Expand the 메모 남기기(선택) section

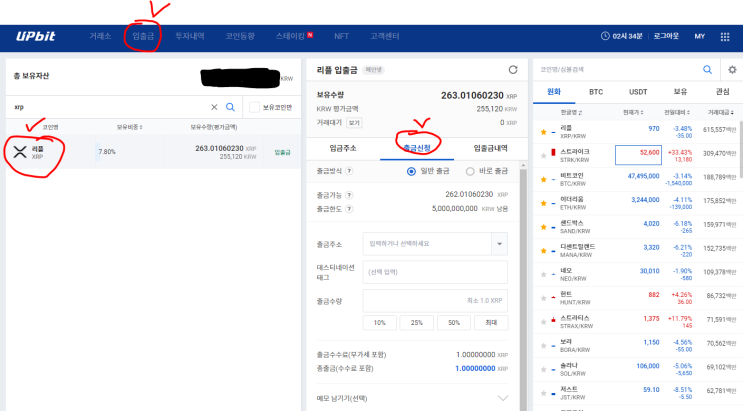pyautogui.click(x=503, y=398)
